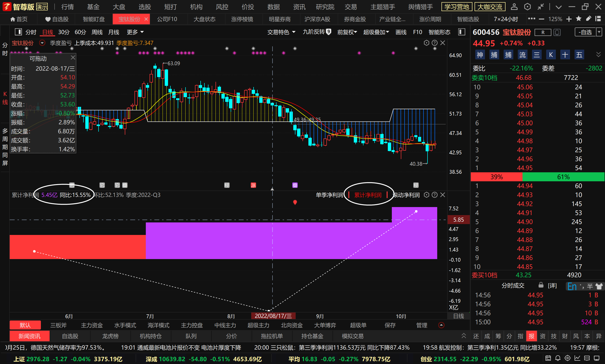Toggle the right panel icon after 智能形态
This screenshot has width=605, height=364.
(x=461, y=32)
